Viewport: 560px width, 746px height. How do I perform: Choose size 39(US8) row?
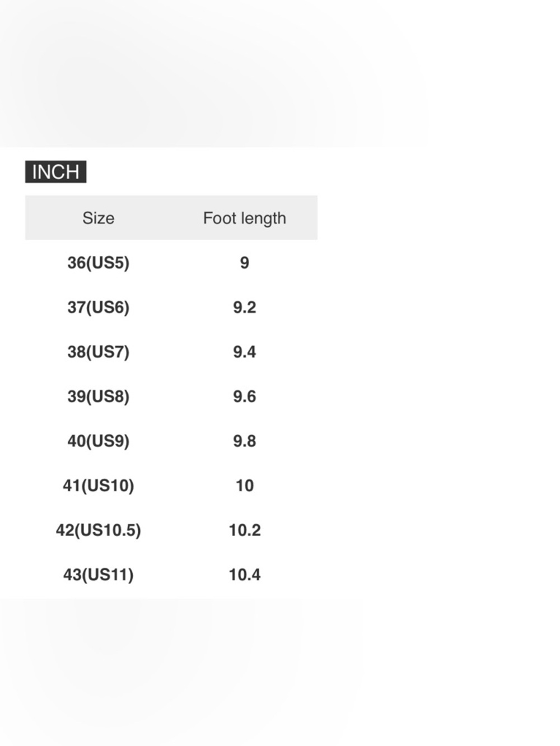(x=171, y=397)
